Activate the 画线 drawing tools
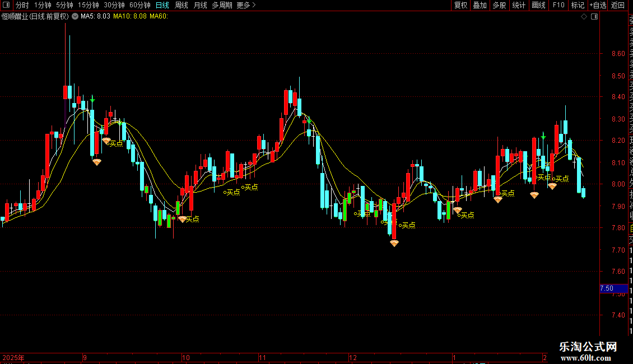The image size is (633, 364). click(x=538, y=5)
